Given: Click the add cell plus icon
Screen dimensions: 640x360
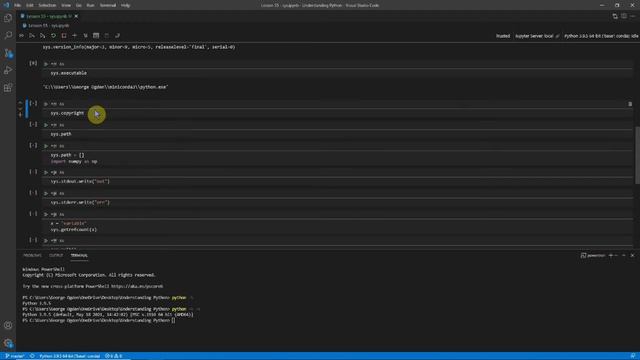Looking at the screenshot, I should coord(74,36).
